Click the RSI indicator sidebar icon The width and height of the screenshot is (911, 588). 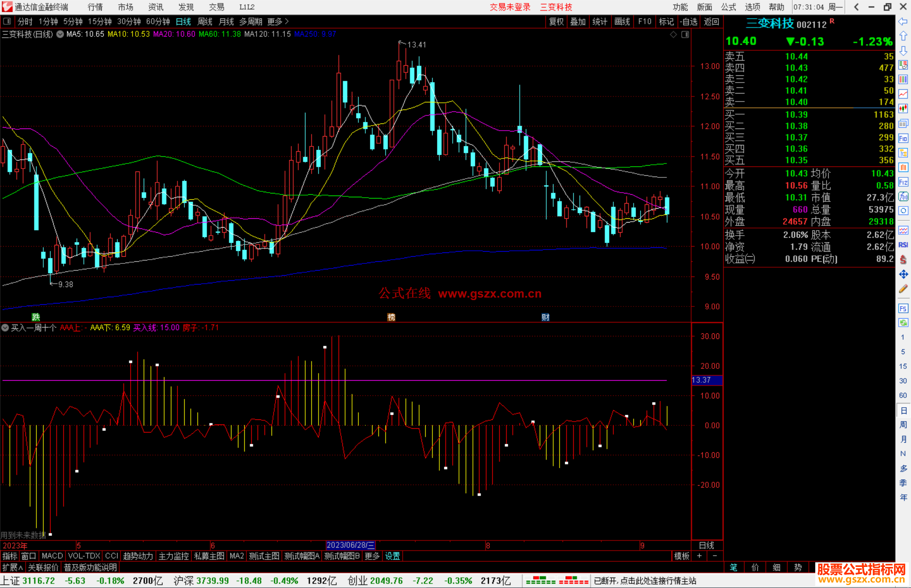pyautogui.click(x=903, y=245)
